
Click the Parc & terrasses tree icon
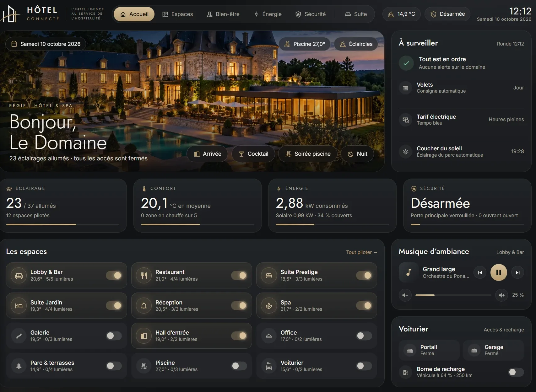tap(19, 366)
